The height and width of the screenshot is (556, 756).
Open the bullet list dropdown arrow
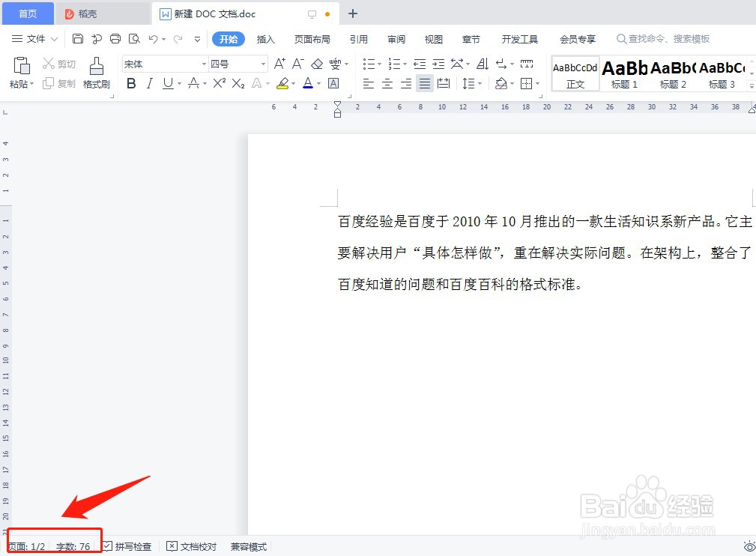[x=379, y=64]
